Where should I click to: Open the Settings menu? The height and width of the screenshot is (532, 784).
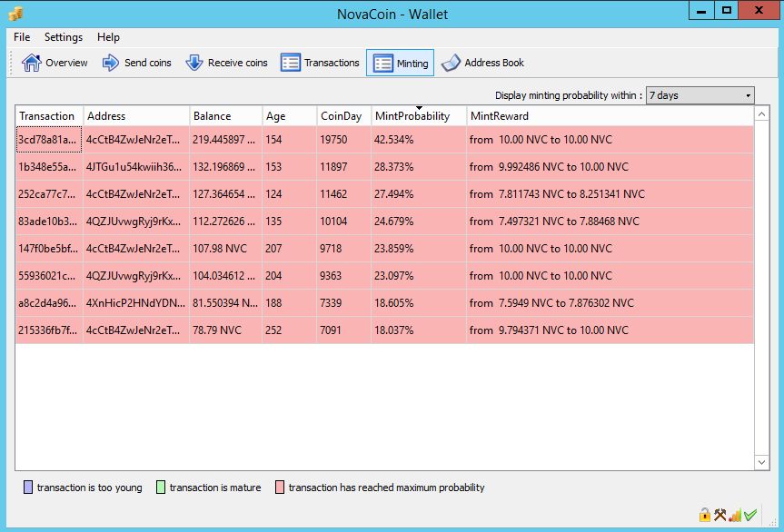[64, 37]
